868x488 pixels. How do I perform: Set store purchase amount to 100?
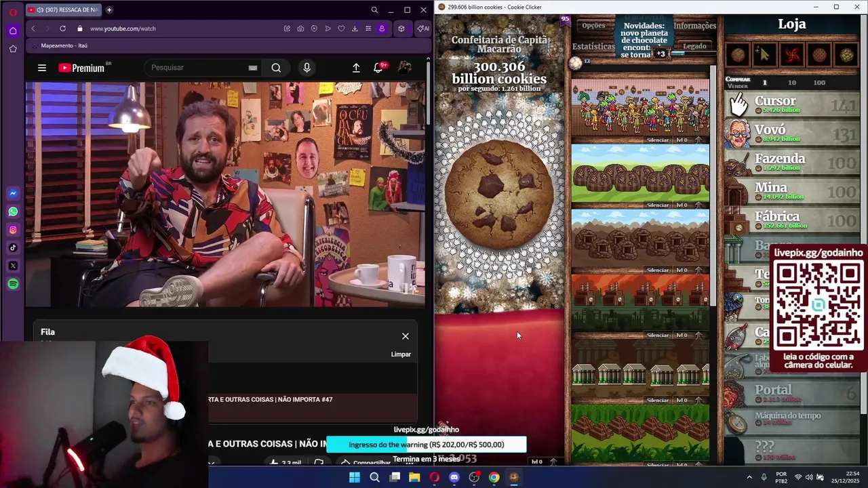819,83
